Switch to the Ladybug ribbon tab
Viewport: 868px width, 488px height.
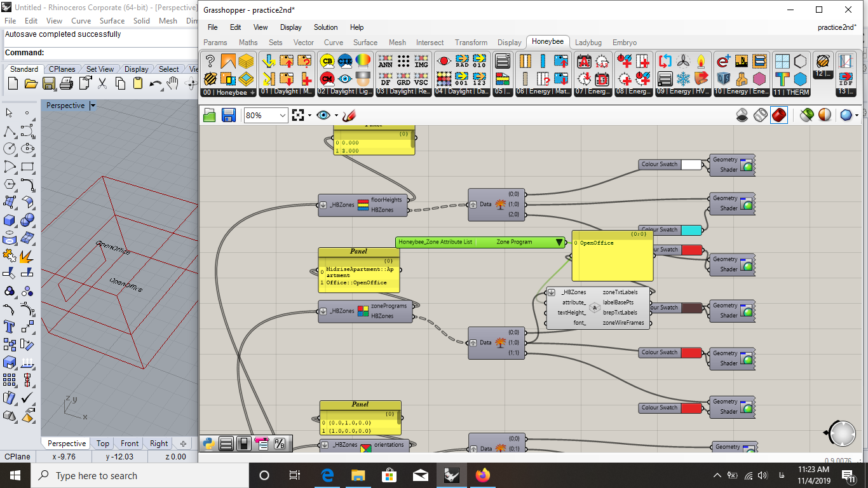tap(588, 42)
